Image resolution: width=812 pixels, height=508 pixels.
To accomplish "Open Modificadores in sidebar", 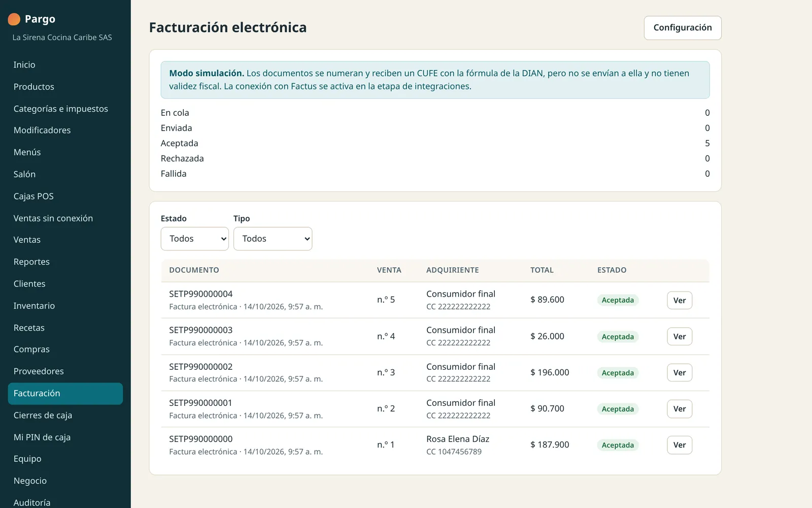I will [65, 131].
